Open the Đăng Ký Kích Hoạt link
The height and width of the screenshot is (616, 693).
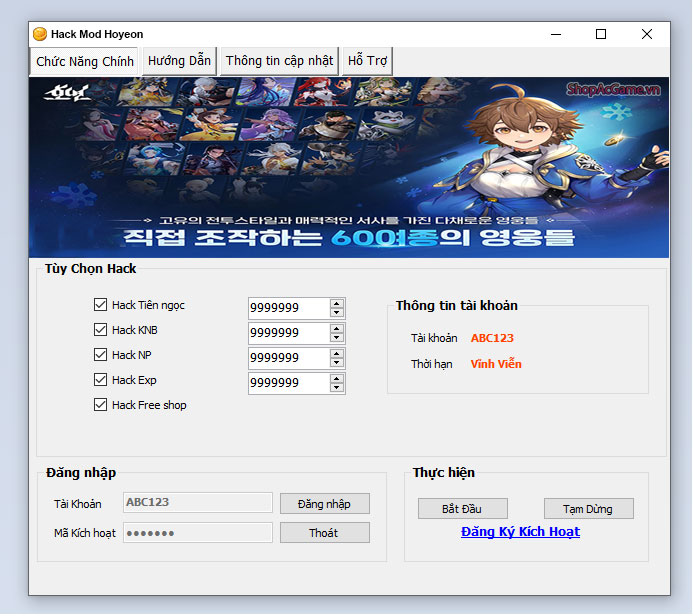click(x=520, y=532)
